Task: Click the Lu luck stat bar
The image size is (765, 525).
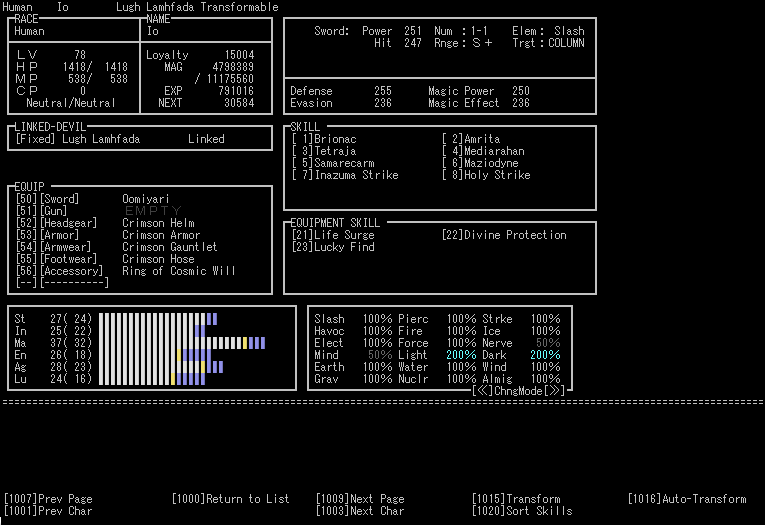Action: [152, 379]
